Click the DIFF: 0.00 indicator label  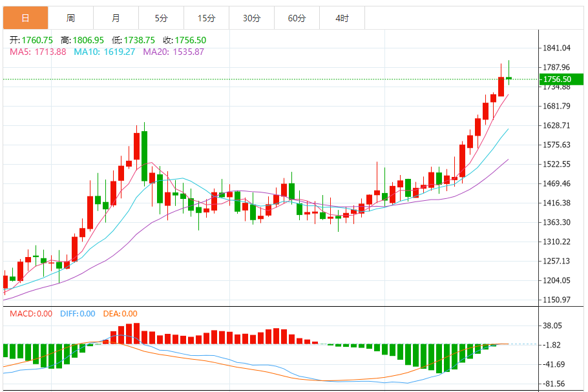pos(78,314)
